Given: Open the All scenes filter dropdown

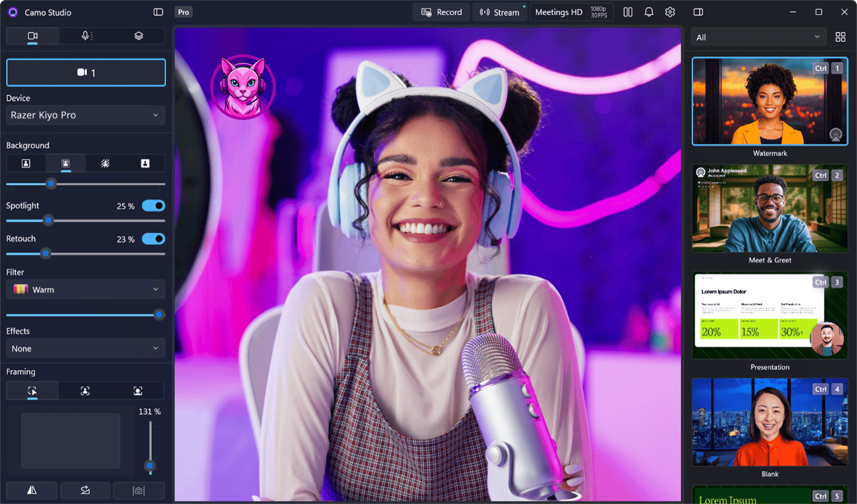Looking at the screenshot, I should click(x=759, y=37).
